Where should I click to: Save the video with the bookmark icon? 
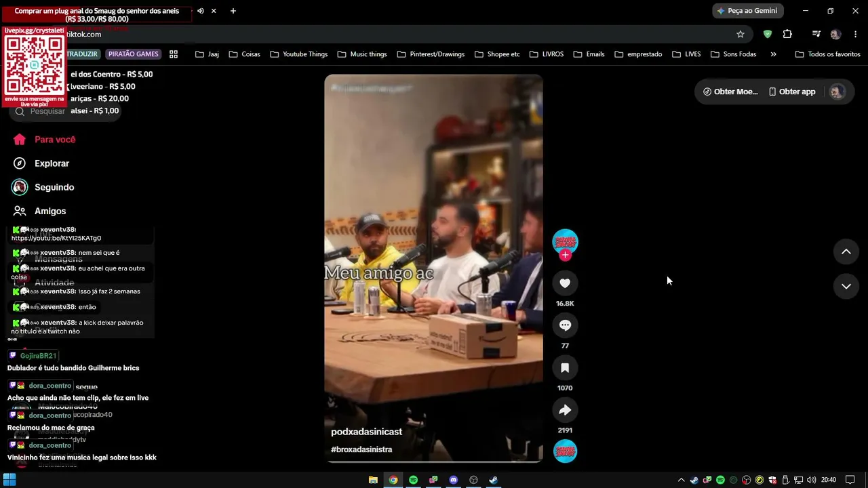tap(565, 368)
